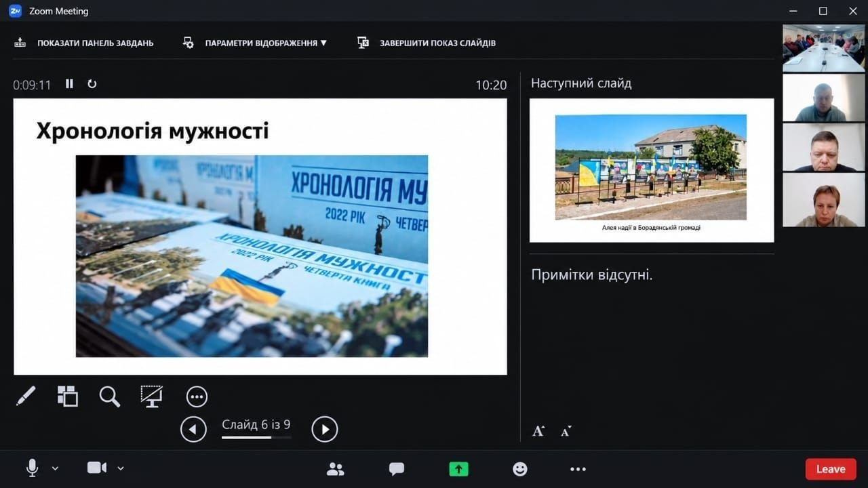Screen dimensions: 868x488
Task: Click the green share screen button
Action: click(458, 469)
